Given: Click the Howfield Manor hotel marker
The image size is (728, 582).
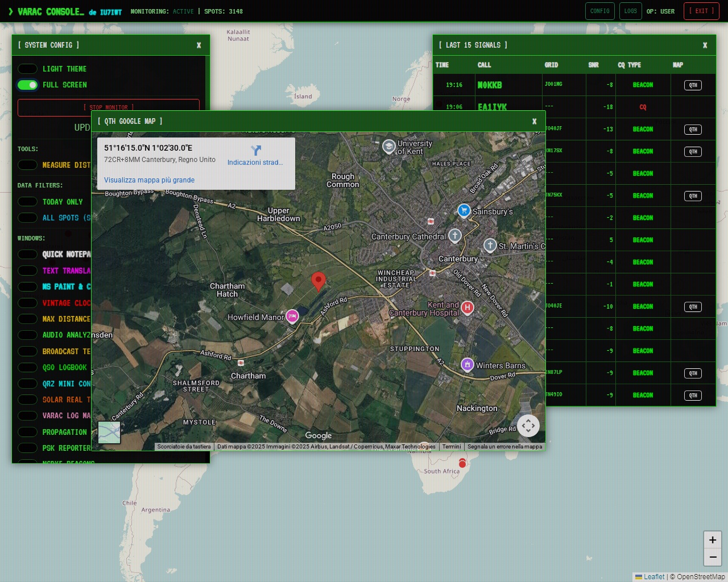Looking at the screenshot, I should 292,317.
